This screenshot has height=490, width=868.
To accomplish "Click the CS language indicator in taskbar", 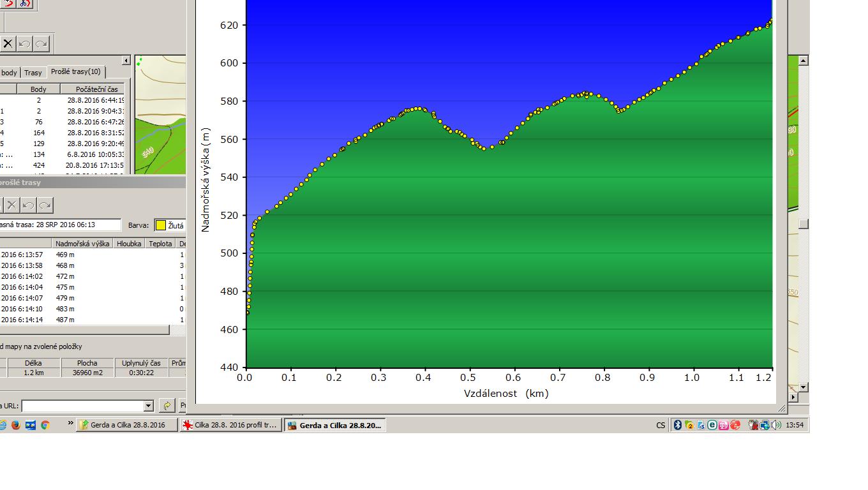I will pos(661,425).
